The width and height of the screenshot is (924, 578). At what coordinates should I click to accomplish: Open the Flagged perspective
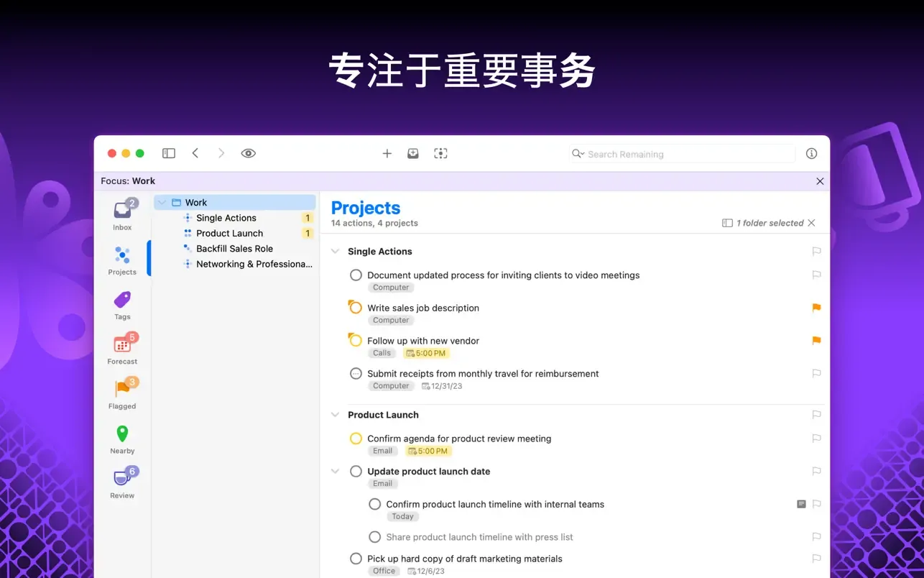(x=122, y=394)
